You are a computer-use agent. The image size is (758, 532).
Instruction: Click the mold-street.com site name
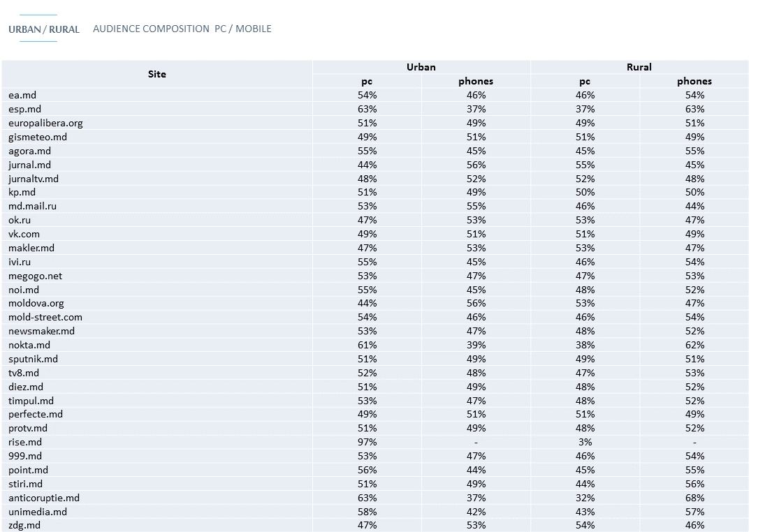pos(45,317)
